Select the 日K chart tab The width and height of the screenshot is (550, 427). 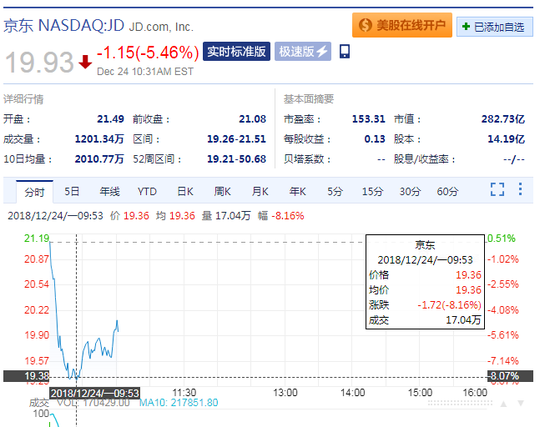point(185,192)
